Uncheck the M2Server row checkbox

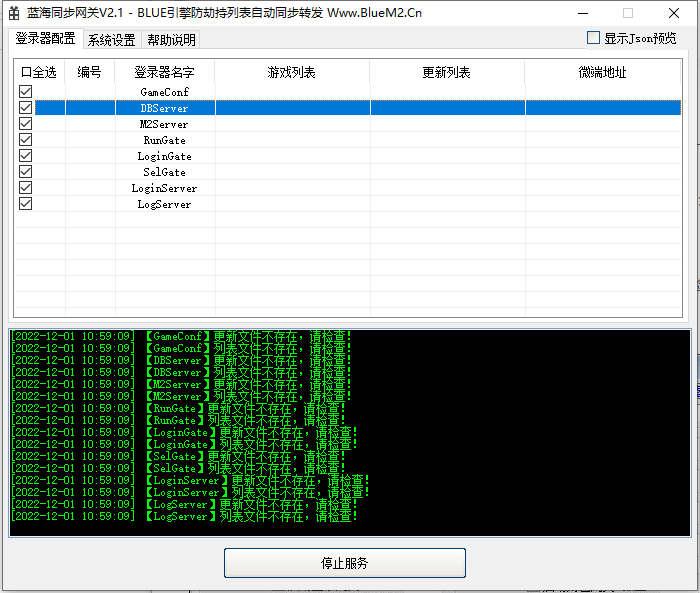25,124
